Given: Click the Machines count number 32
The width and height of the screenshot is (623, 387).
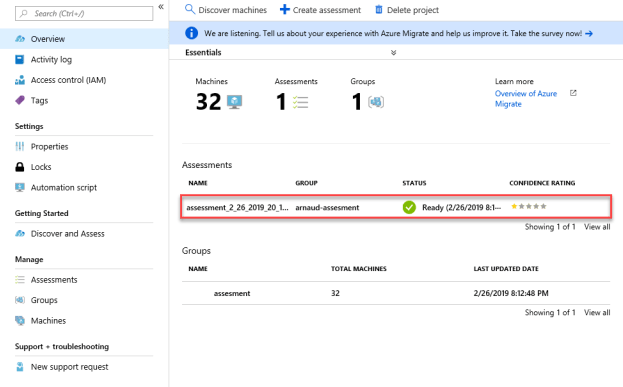Looking at the screenshot, I should (x=208, y=102).
